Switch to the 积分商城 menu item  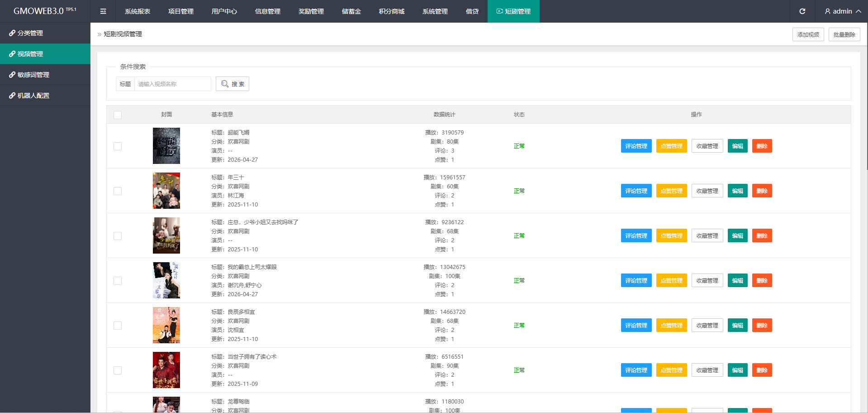(x=392, y=11)
